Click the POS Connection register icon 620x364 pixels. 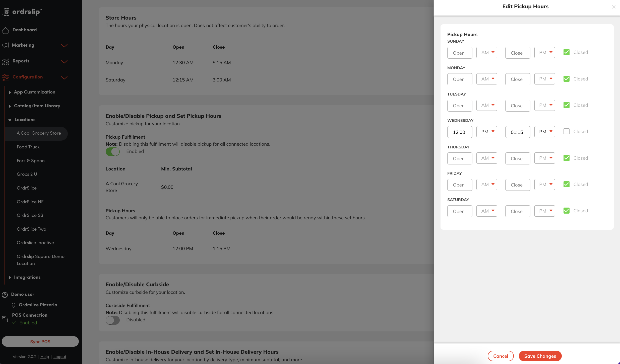coord(5,319)
